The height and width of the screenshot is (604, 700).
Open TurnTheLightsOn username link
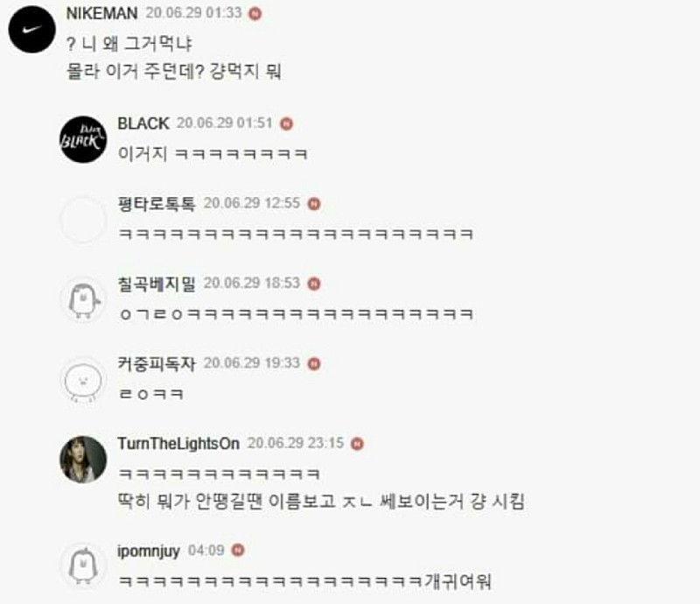(x=178, y=443)
